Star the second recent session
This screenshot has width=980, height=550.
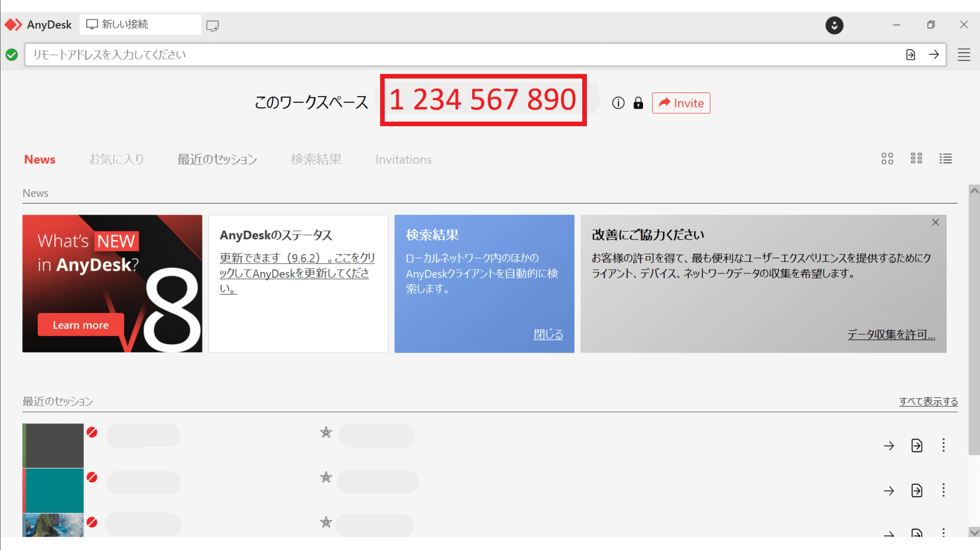pyautogui.click(x=326, y=477)
